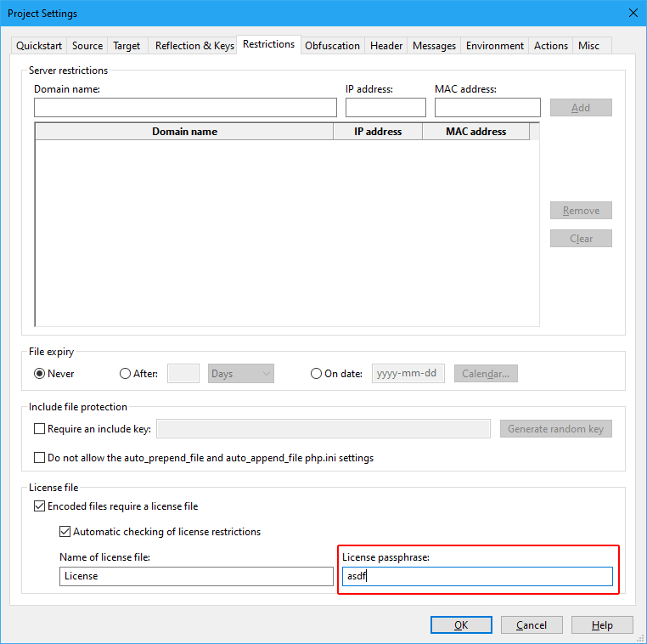The height and width of the screenshot is (644, 647).
Task: Select the Never file expiry option
Action: (40, 374)
